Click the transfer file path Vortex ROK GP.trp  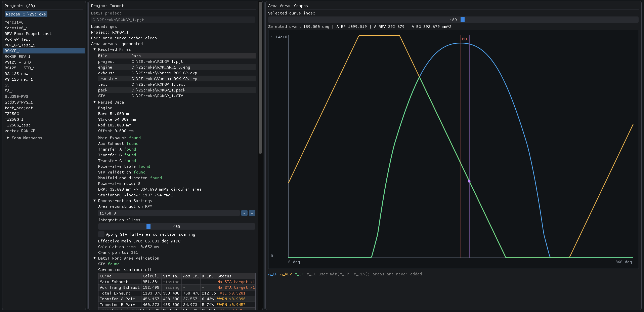coord(164,79)
